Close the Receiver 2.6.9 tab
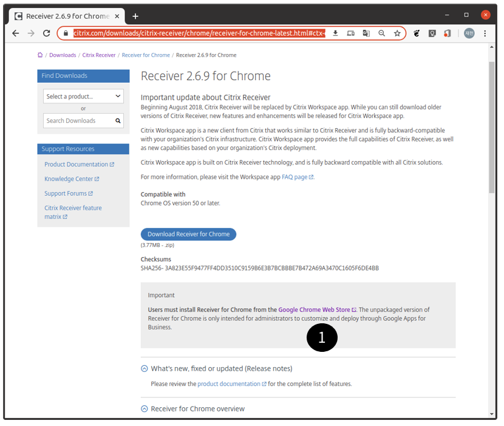Screen dimensions: 504x426 point(117,16)
